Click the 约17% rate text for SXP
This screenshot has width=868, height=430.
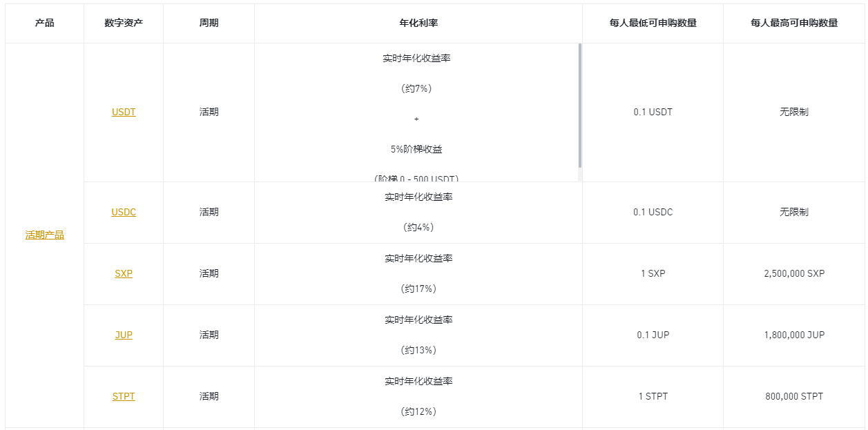418,289
